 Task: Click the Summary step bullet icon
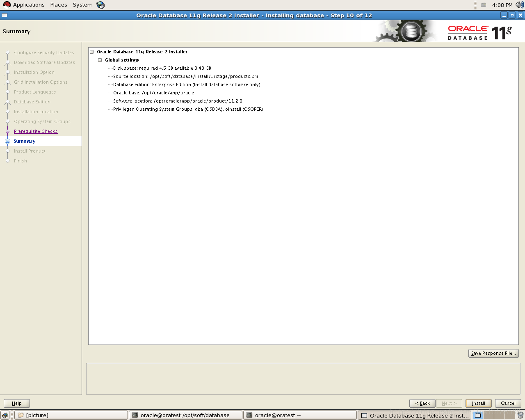tap(7, 141)
